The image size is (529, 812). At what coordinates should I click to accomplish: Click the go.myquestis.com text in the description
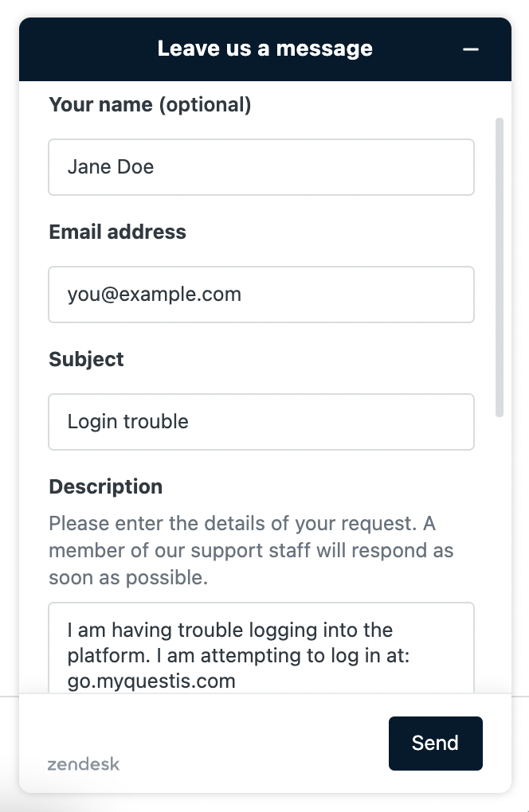tap(151, 681)
